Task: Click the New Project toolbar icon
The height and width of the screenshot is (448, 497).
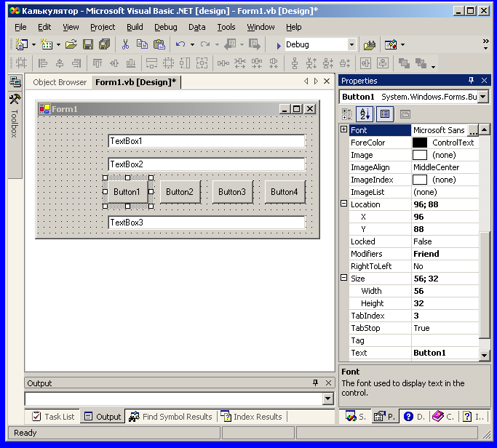Action: pyautogui.click(x=22, y=44)
